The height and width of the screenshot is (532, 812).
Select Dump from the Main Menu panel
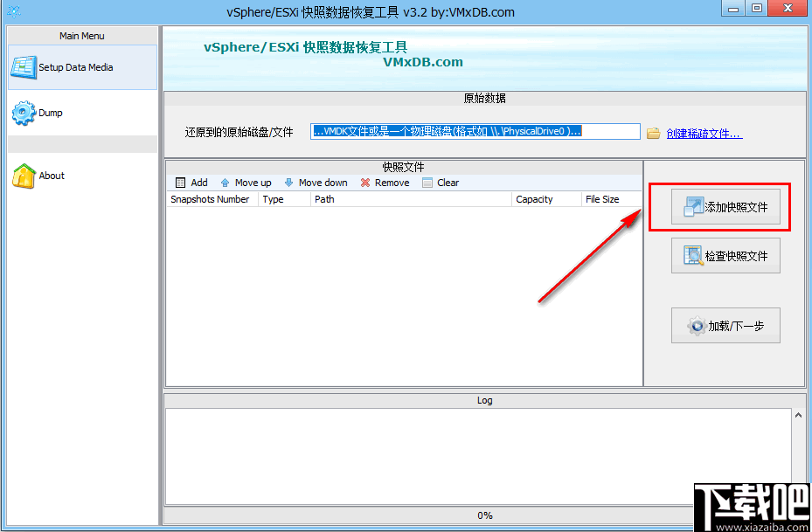pos(52,112)
